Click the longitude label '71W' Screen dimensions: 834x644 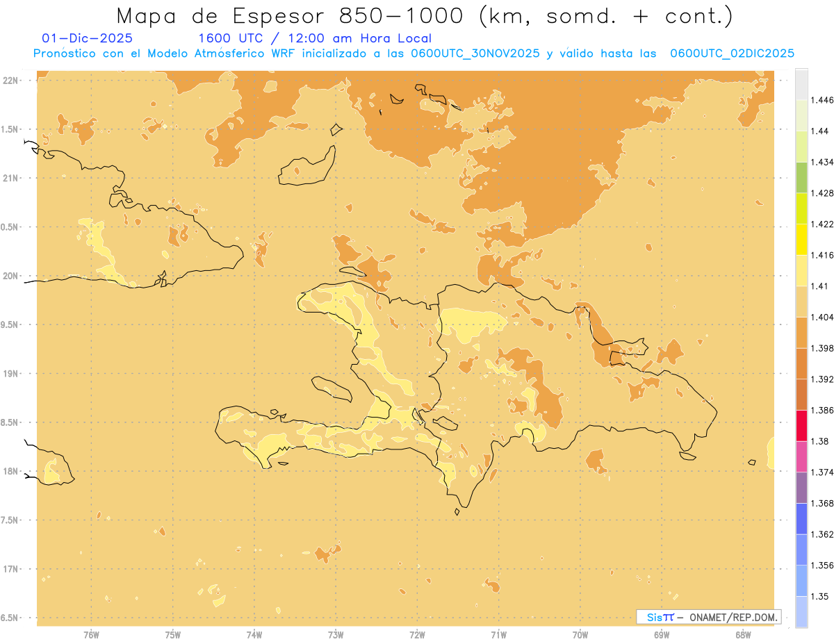pos(498,635)
